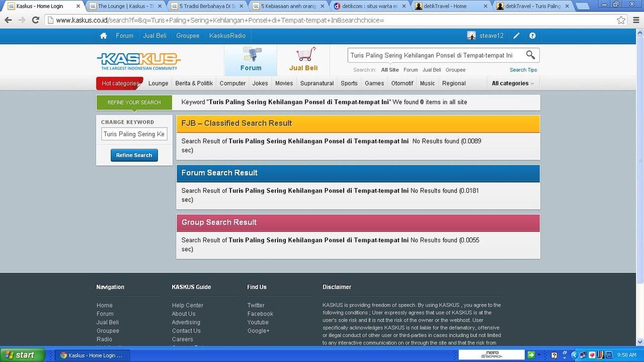Open KaskusRadio in top bar
Screen dimensions: 644x362
(x=227, y=36)
